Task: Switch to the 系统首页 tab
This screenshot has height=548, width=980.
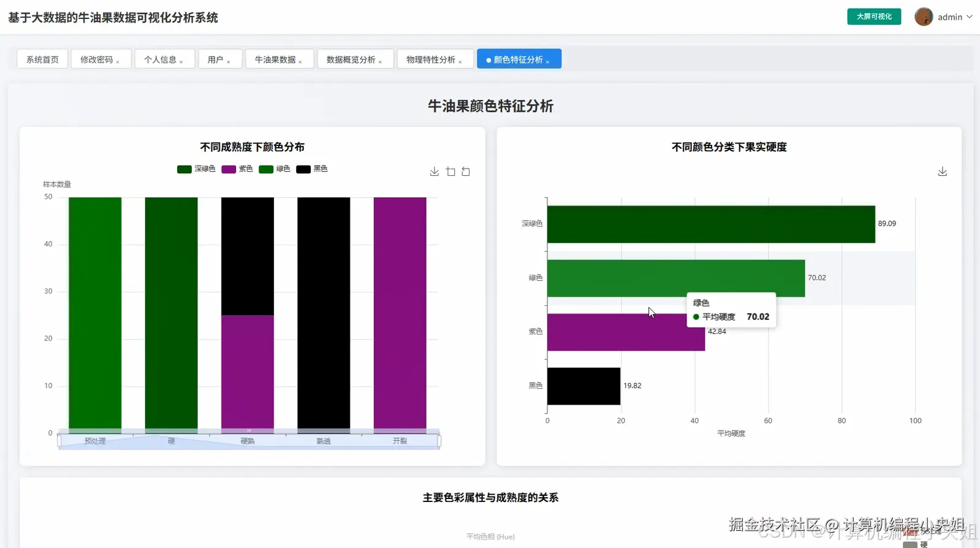Action: [x=42, y=59]
